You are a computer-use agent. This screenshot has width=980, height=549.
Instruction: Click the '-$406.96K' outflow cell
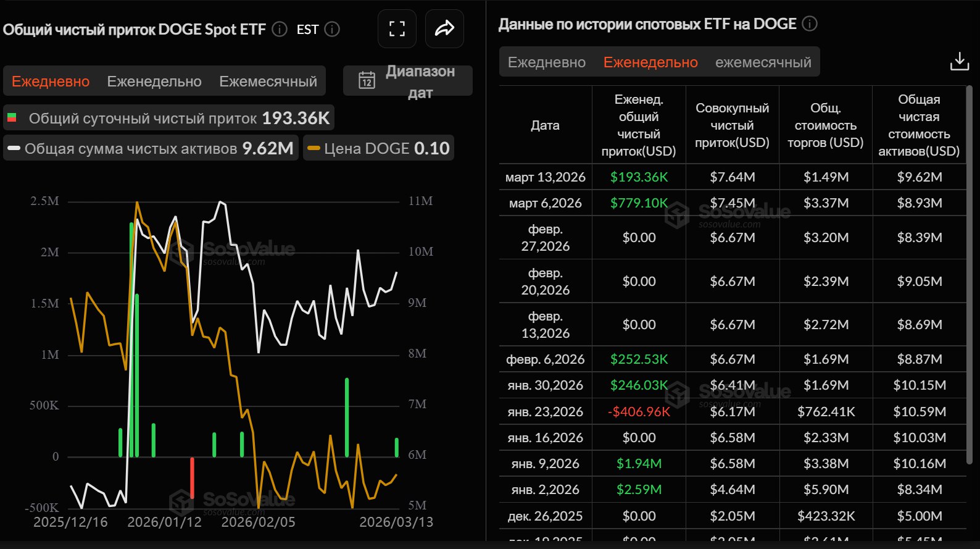[x=639, y=412]
